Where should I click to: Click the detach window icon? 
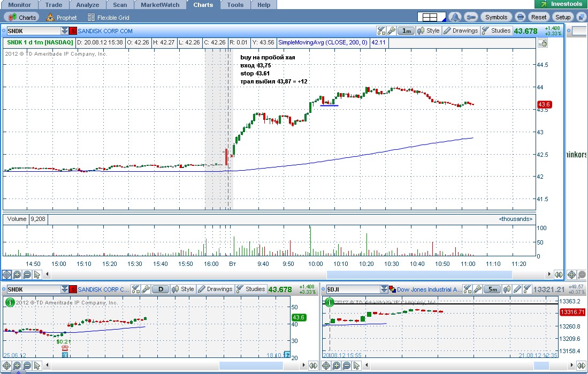click(581, 17)
